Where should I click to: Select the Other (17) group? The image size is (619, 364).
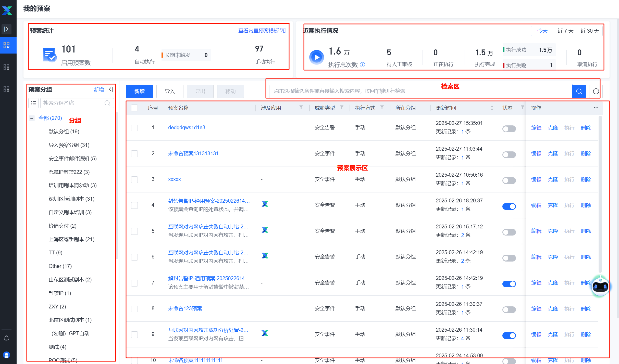(60, 266)
